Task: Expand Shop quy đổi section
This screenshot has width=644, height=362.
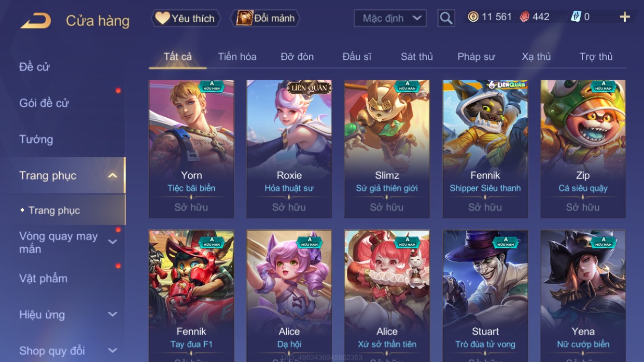Action: 112,350
